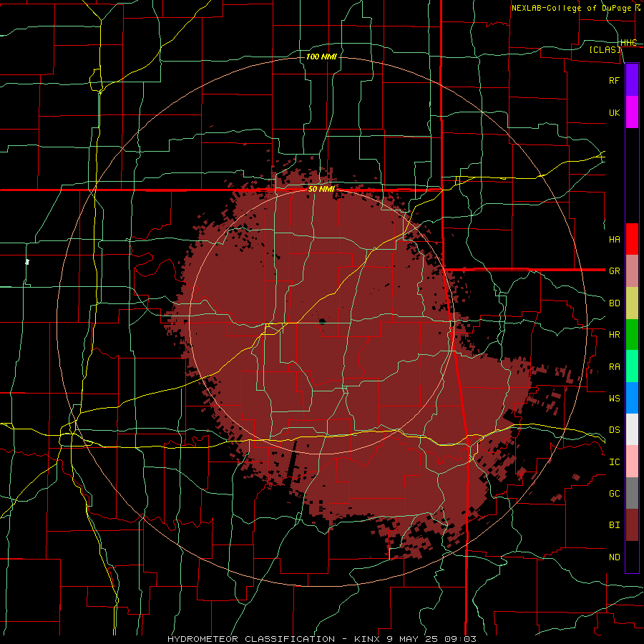
Task: Click the "HA" legend label
Action: [614, 240]
